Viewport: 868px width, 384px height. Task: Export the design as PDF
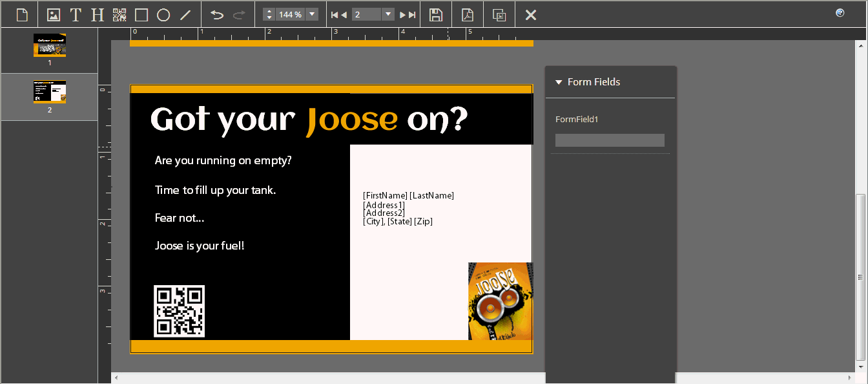point(468,14)
